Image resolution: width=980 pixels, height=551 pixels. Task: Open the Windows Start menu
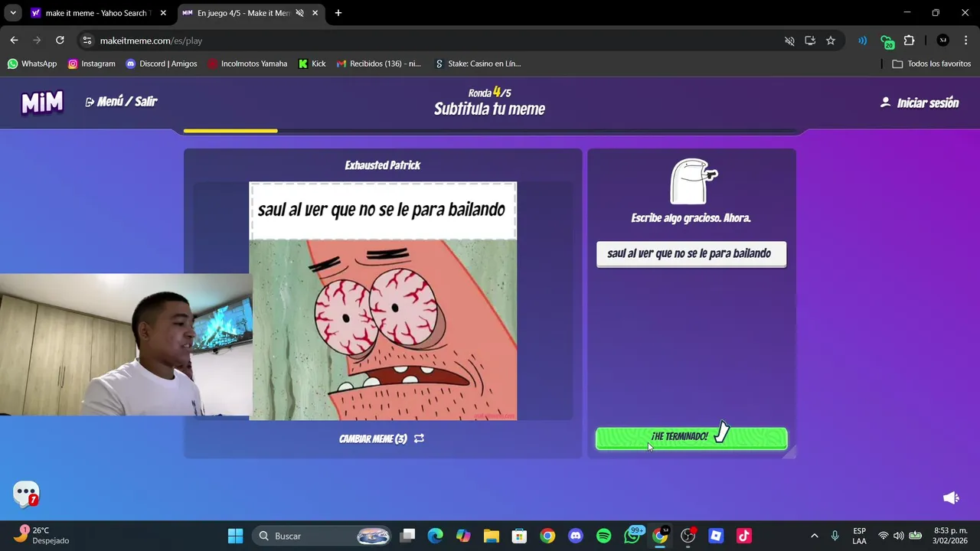235,536
